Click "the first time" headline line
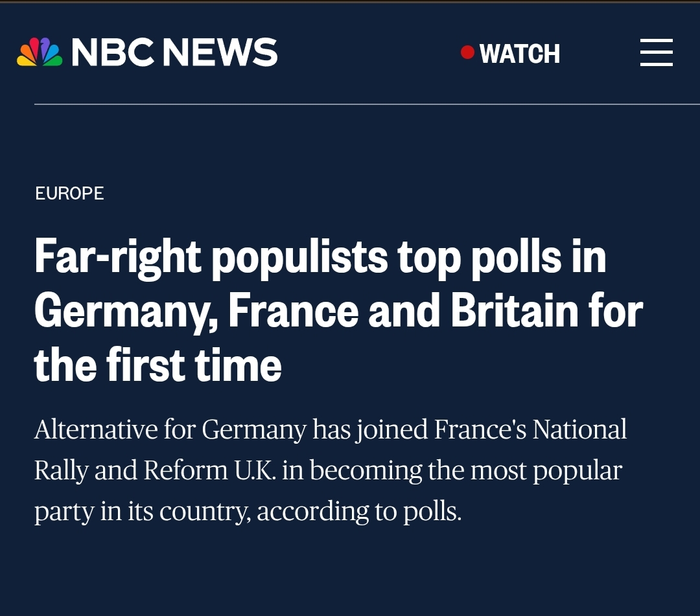Screen dimensions: 700x616 point(158,365)
